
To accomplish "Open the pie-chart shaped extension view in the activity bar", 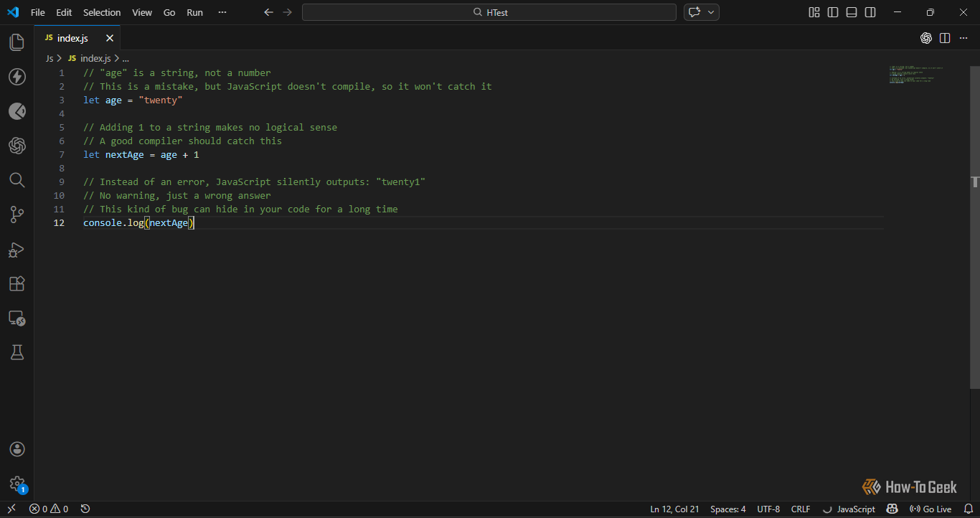I will [17, 111].
